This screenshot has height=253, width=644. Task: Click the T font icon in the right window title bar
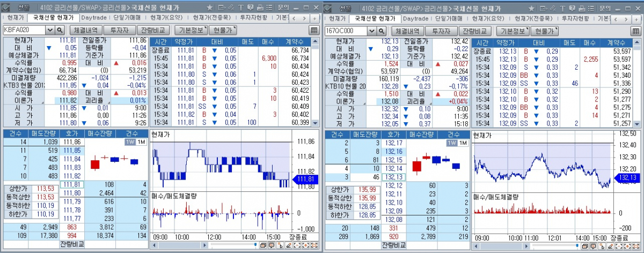pyautogui.click(x=562, y=8)
